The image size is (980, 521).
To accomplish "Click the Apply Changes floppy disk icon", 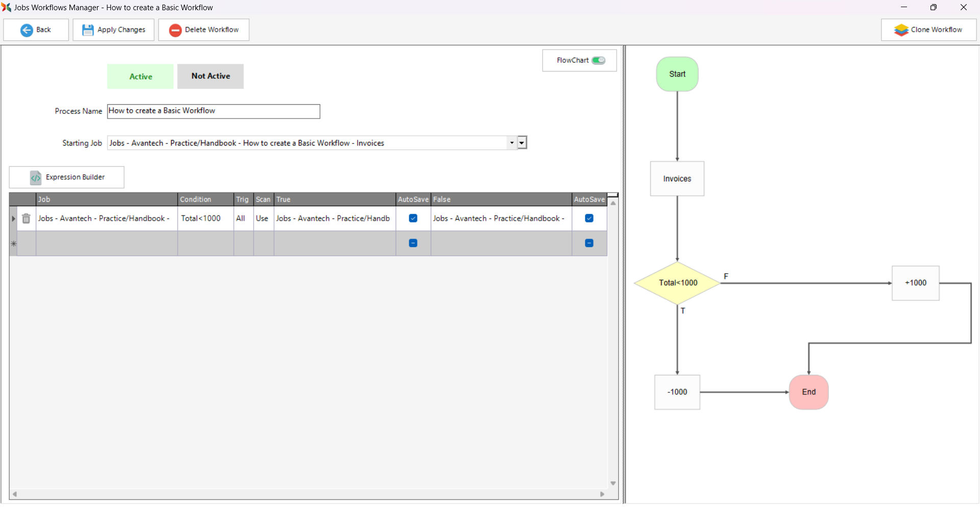I will pos(88,30).
